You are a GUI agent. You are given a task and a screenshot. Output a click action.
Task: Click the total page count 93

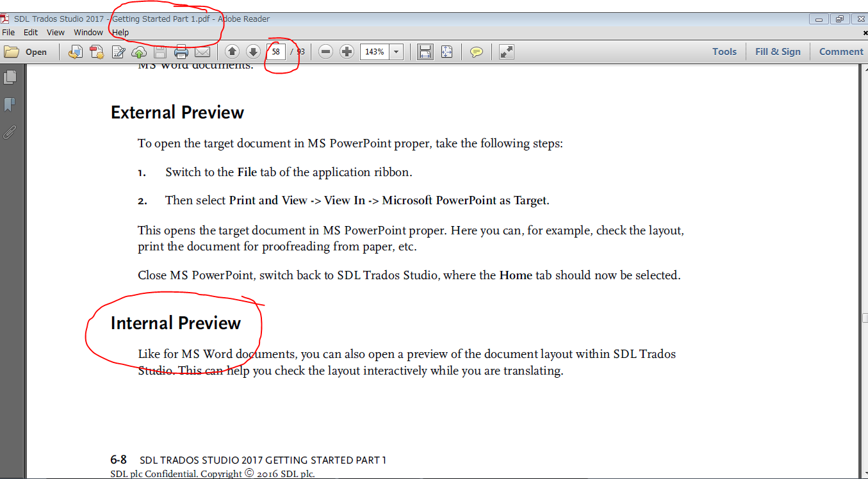pos(300,52)
